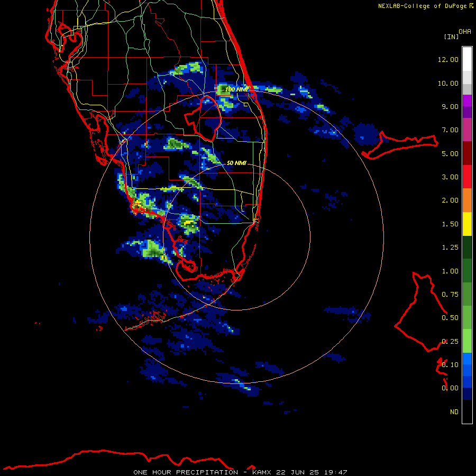Pick the black ND swatch at scale bottom
This screenshot has height=476, width=476.
[467, 411]
